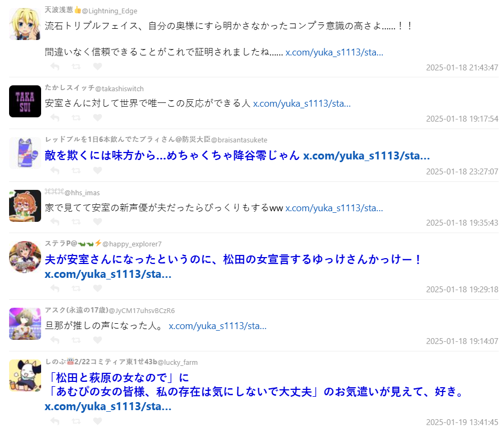Click the TAKA SUI profile avatar

tap(25, 101)
